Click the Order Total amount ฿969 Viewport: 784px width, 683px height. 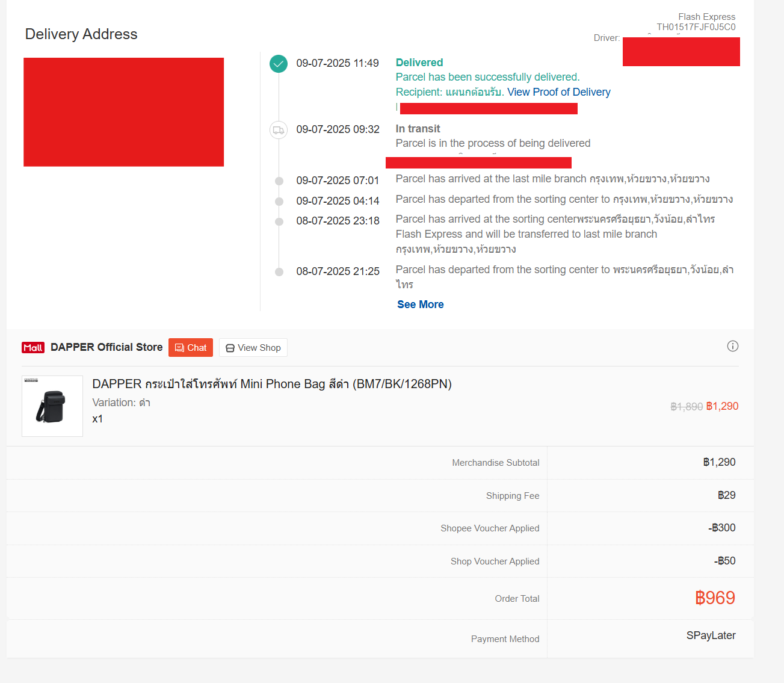pos(715,598)
